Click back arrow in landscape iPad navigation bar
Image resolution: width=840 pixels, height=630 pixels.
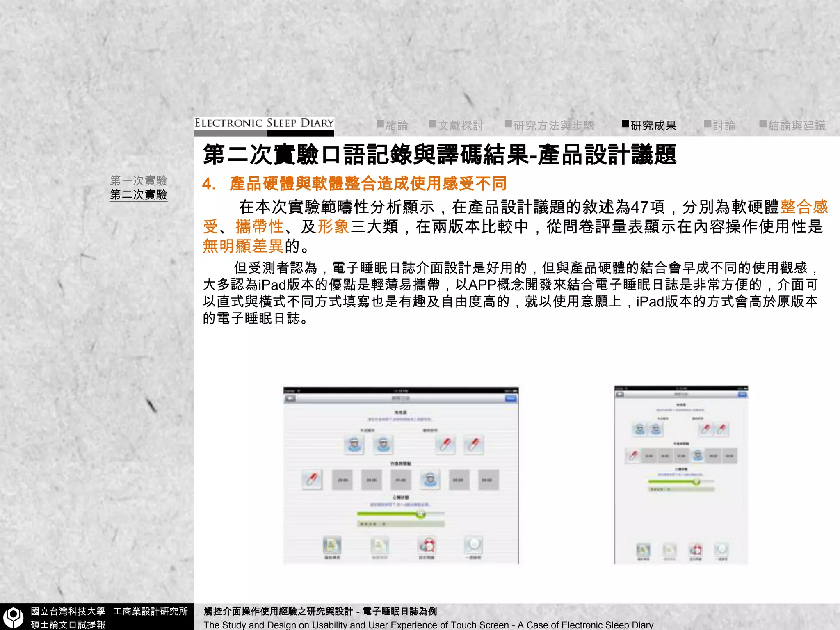pyautogui.click(x=290, y=399)
